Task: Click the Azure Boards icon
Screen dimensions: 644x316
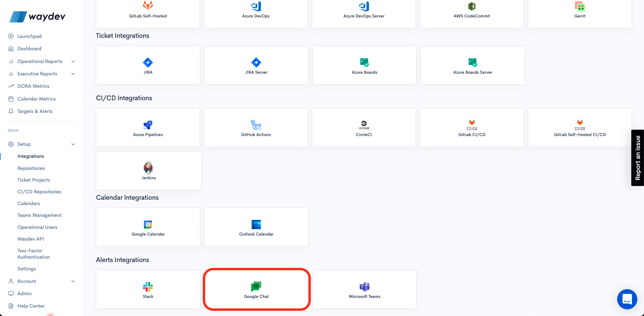Action: (365, 62)
